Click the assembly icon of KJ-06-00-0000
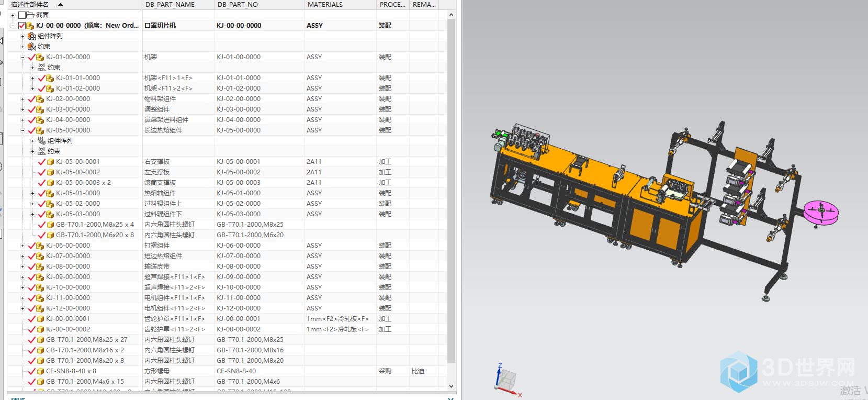 [x=40, y=246]
